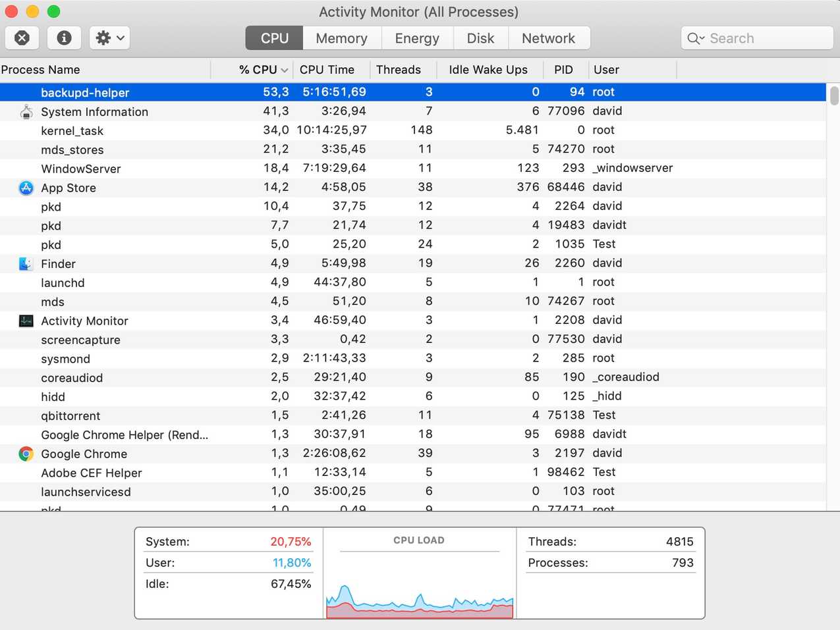
Task: Click the Finder icon in the process list
Action: tap(25, 263)
